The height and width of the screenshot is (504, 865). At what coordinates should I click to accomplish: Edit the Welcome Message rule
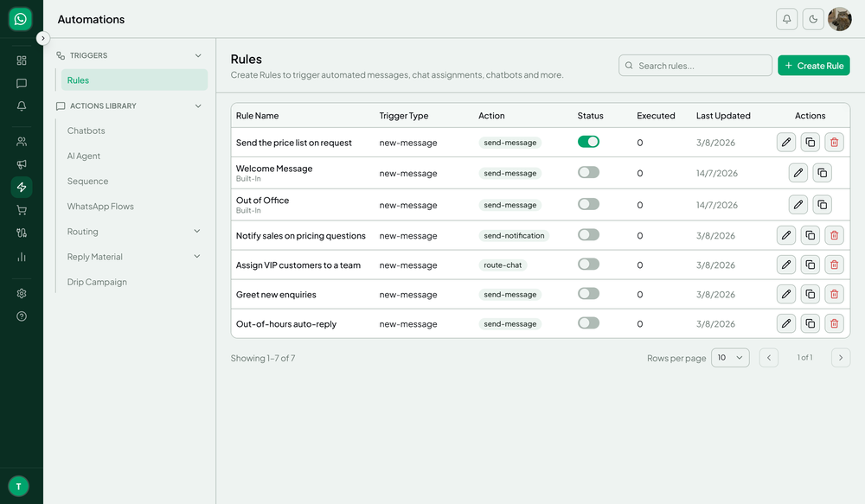point(798,173)
